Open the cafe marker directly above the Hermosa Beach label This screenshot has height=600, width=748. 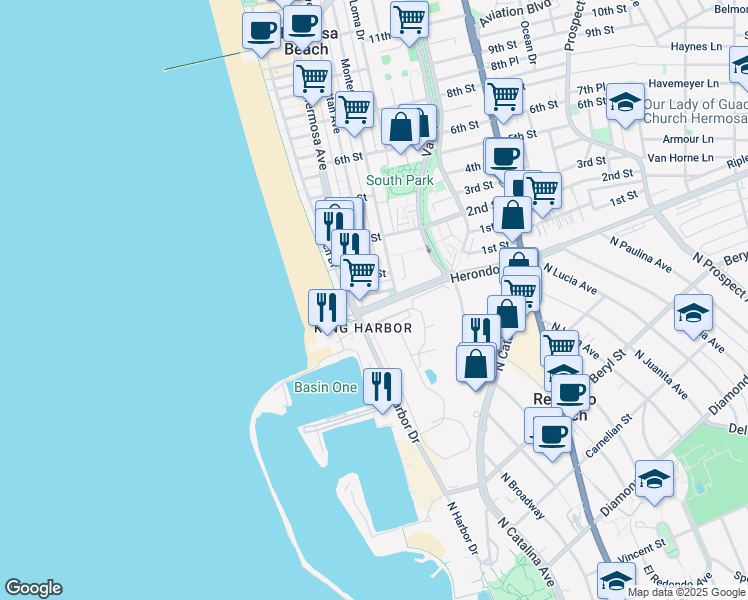click(x=302, y=26)
